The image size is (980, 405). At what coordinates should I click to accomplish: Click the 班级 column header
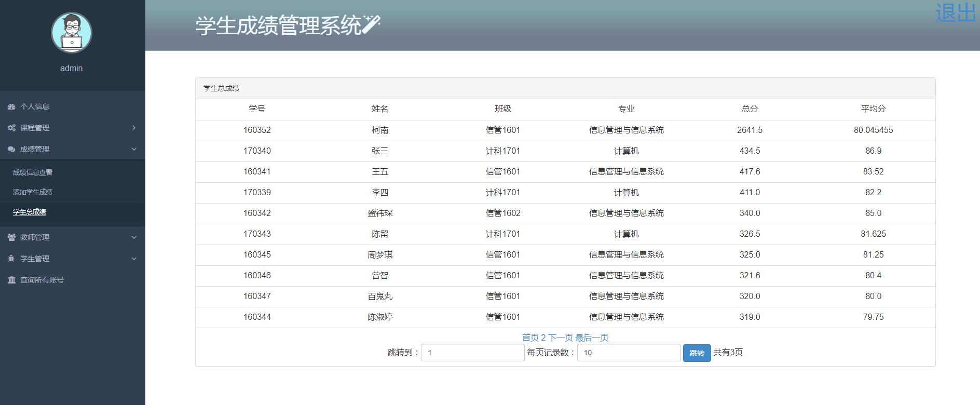(x=503, y=109)
